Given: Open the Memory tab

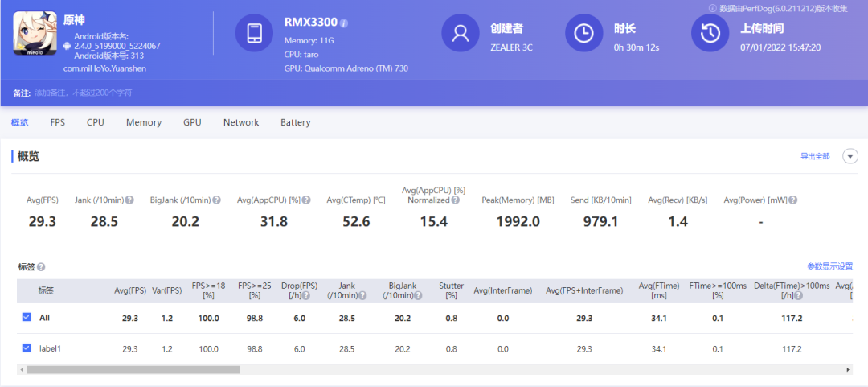Looking at the screenshot, I should 144,122.
